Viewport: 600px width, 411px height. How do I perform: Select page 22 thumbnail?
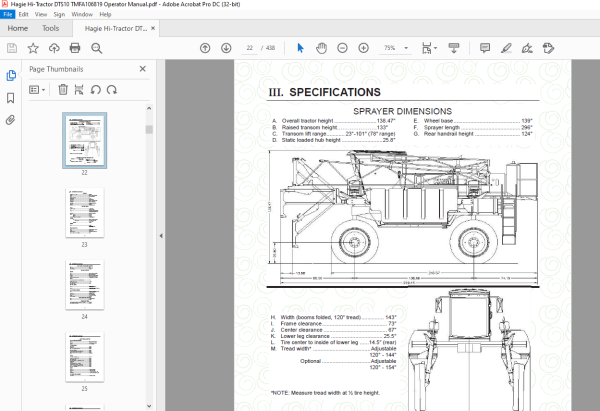[x=85, y=140]
